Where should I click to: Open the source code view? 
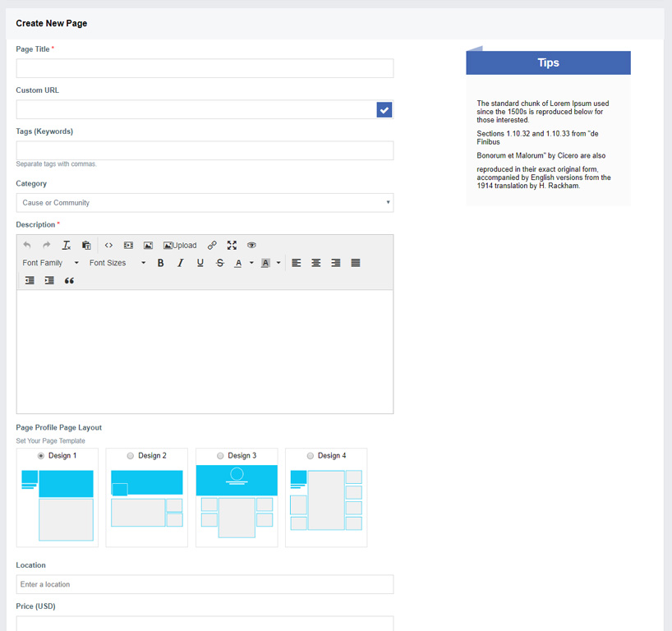(x=108, y=245)
